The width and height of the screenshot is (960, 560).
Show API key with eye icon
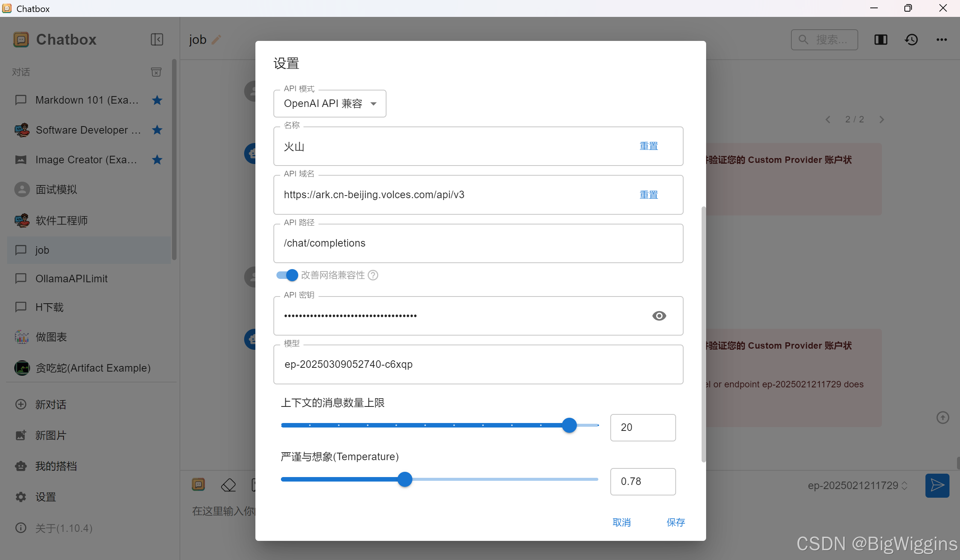coord(659,316)
